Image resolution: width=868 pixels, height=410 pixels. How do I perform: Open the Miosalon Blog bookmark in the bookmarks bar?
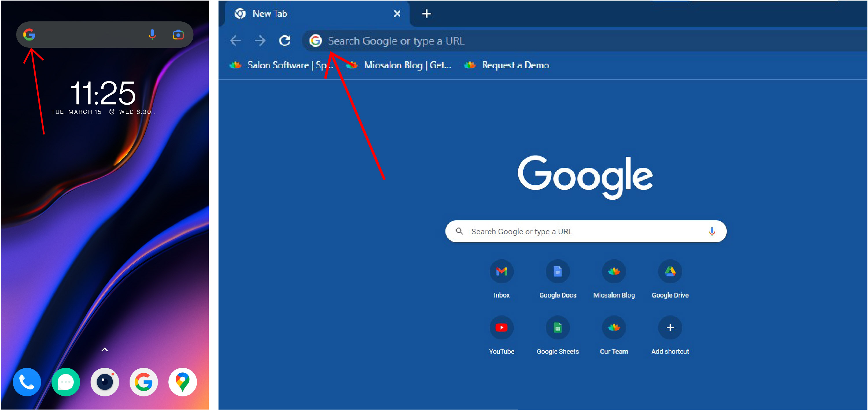click(399, 65)
